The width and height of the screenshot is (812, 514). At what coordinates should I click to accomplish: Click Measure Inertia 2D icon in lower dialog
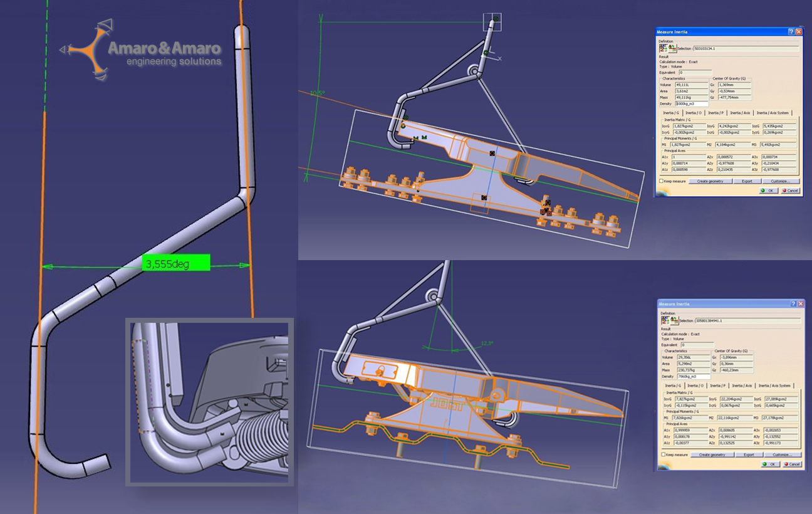(x=674, y=320)
